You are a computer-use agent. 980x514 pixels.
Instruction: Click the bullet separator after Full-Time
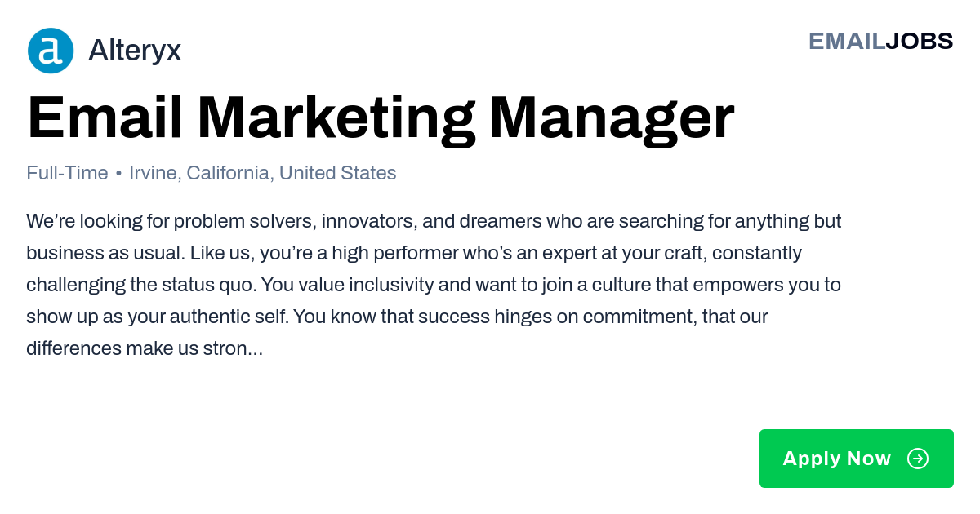coord(118,174)
